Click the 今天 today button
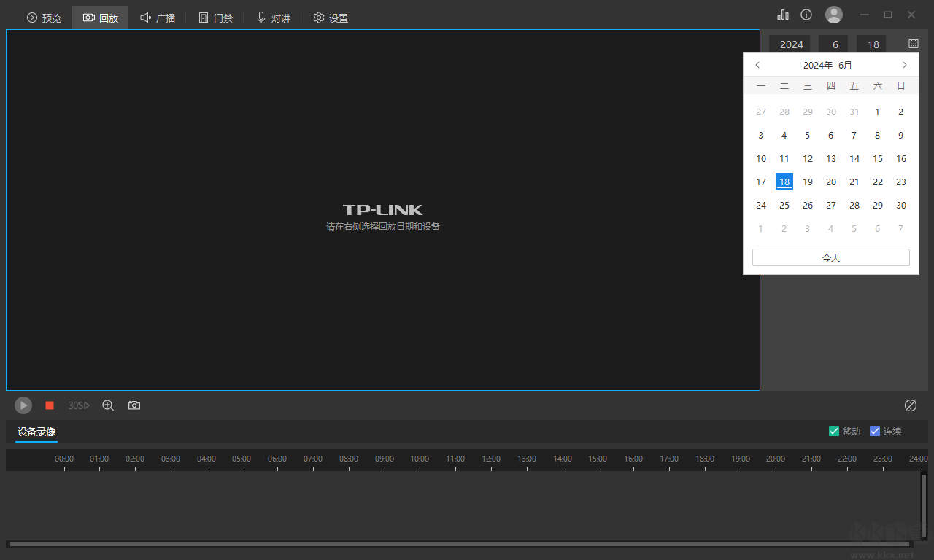The width and height of the screenshot is (934, 560). coord(831,257)
